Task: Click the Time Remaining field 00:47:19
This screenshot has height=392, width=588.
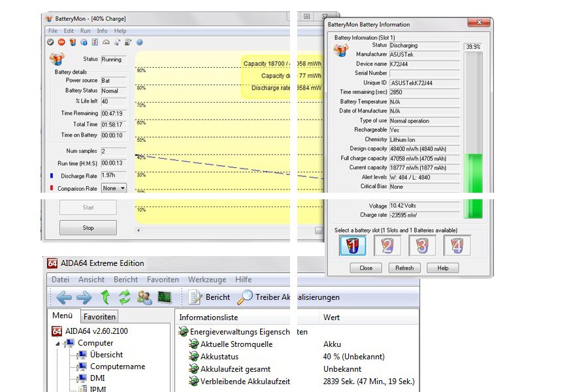Action: pos(114,113)
